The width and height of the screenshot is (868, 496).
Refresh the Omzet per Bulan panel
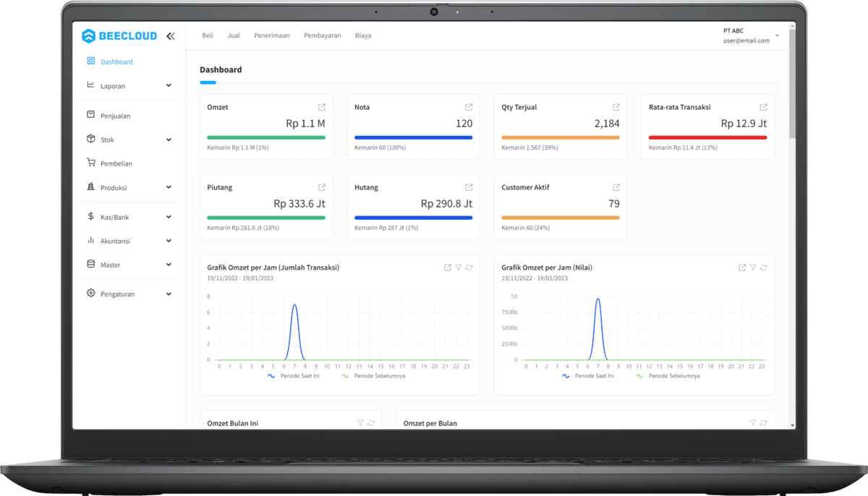click(x=763, y=423)
